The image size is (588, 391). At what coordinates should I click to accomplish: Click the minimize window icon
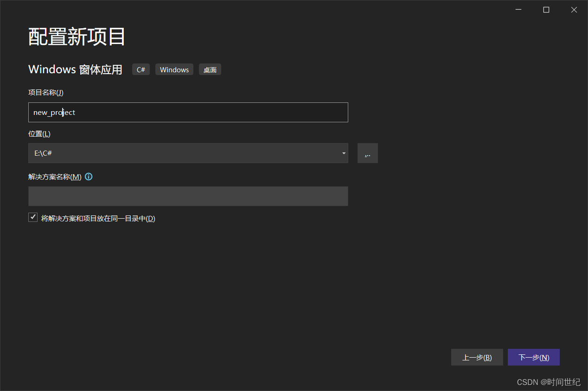click(x=518, y=9)
